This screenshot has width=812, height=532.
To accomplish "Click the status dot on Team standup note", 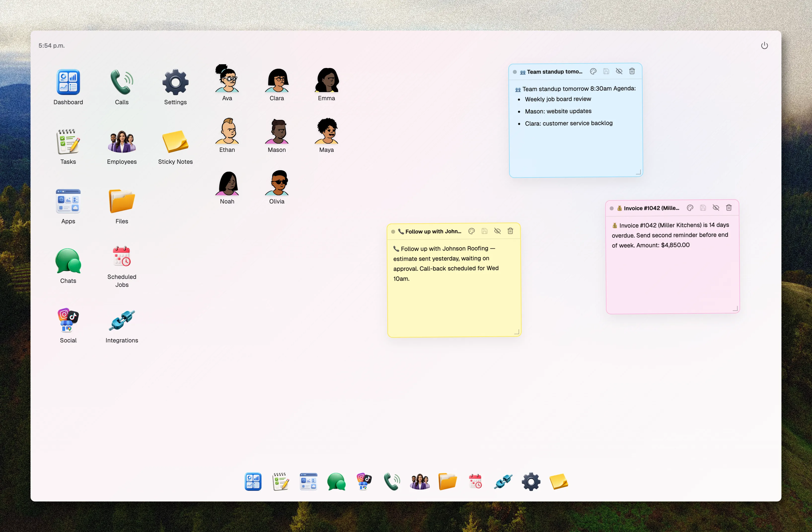I will pos(515,72).
